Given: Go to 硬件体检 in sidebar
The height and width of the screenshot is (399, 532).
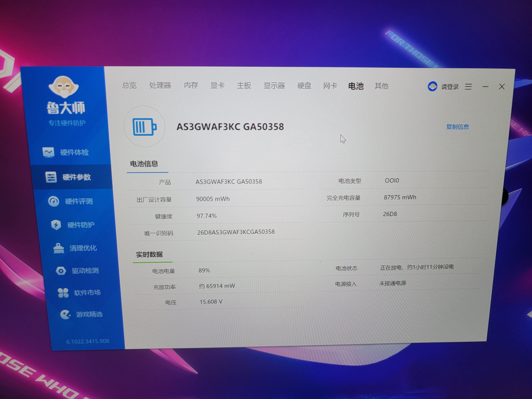Looking at the screenshot, I should (74, 152).
